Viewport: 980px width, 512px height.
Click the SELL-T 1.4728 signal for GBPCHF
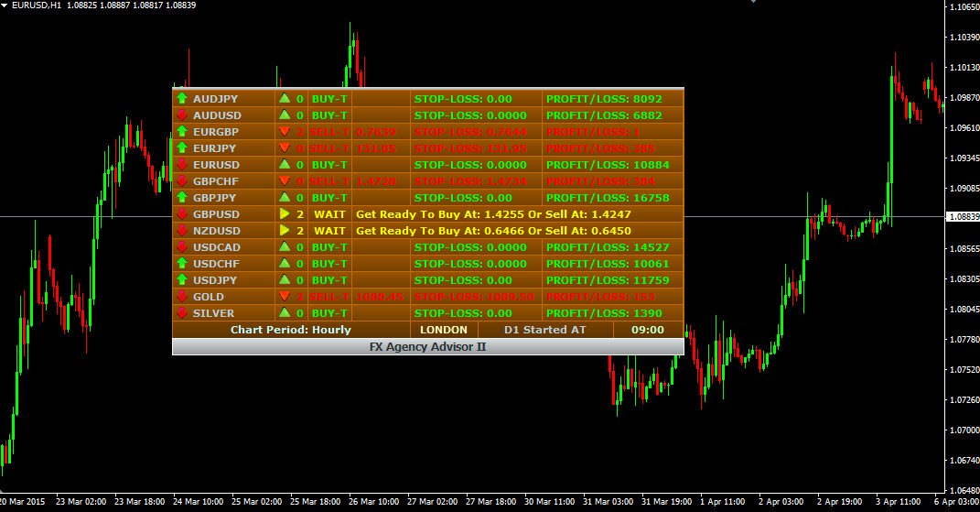pos(353,180)
